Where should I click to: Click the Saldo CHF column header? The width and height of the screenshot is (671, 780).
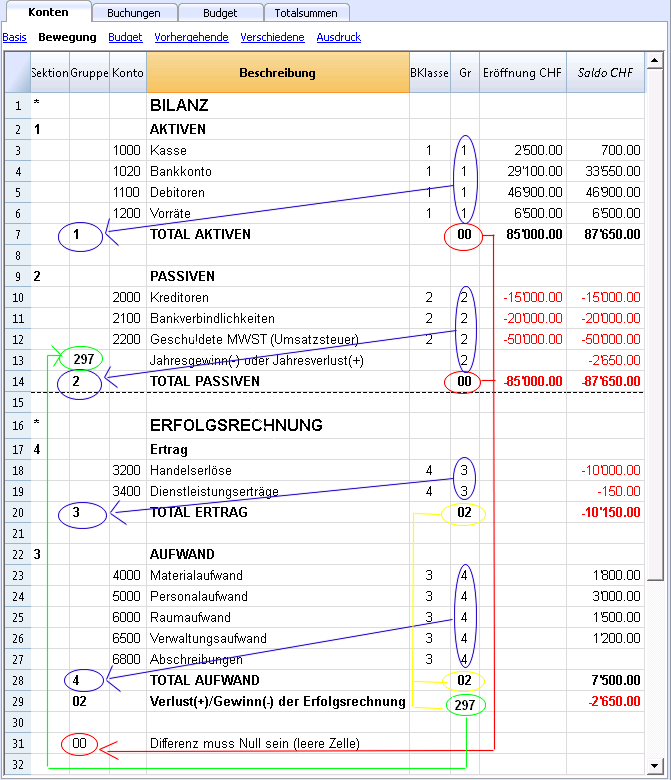click(605, 73)
